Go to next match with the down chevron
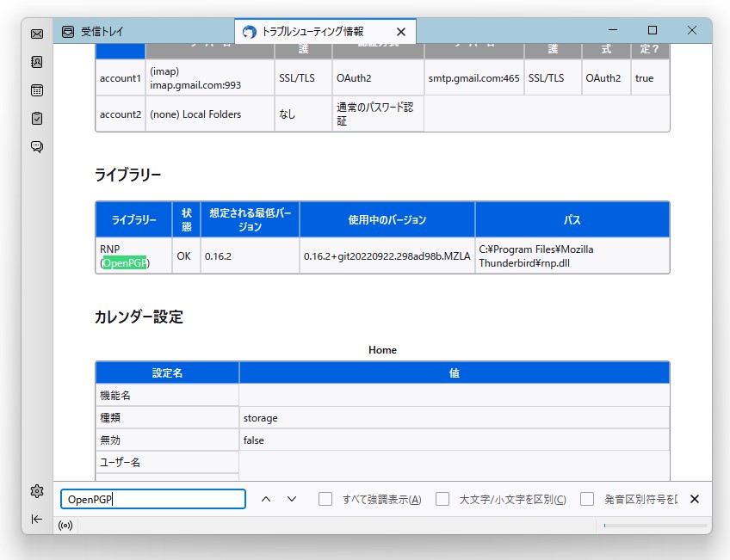 tap(291, 499)
